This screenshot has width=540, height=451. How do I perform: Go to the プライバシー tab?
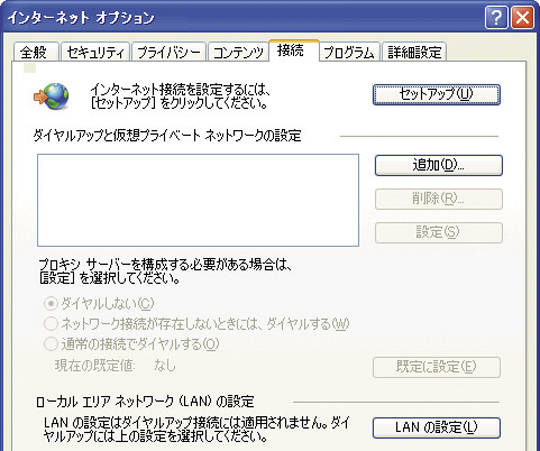pos(169,52)
